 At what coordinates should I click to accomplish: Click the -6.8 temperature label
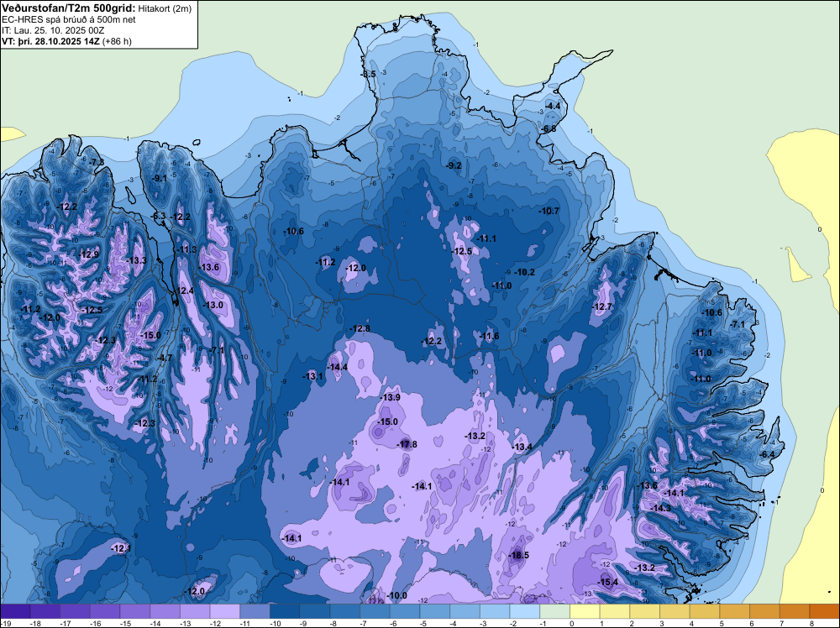point(548,128)
